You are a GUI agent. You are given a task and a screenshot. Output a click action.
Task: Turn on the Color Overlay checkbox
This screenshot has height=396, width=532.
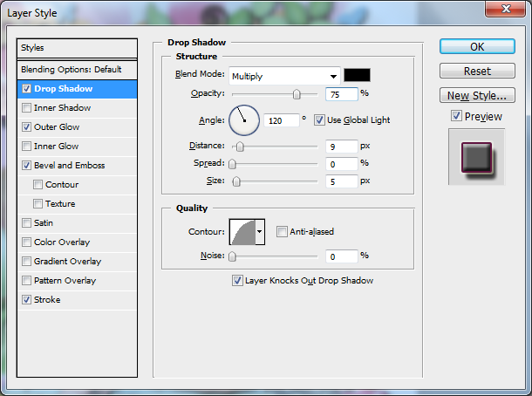click(x=26, y=242)
